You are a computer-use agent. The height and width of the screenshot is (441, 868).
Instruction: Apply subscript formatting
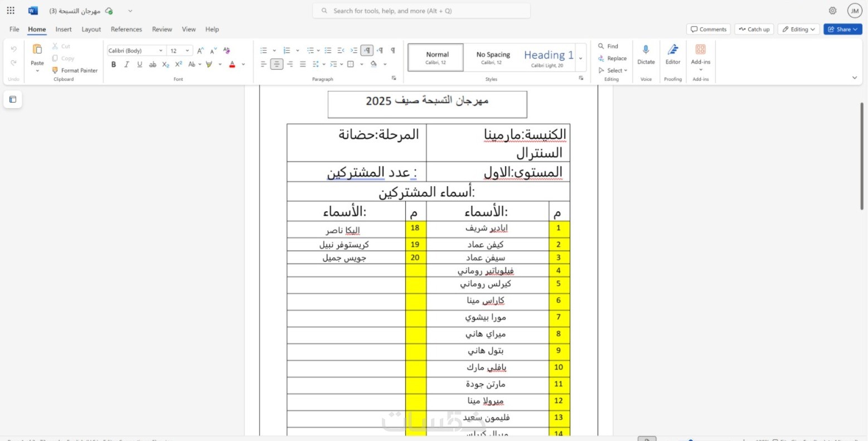click(166, 64)
